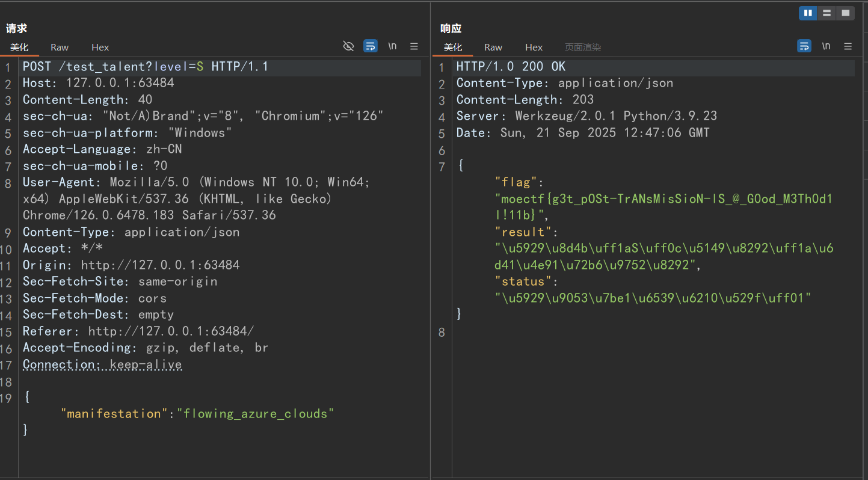The width and height of the screenshot is (868, 480).
Task: Click line number 8 in the response gutter
Action: (442, 332)
